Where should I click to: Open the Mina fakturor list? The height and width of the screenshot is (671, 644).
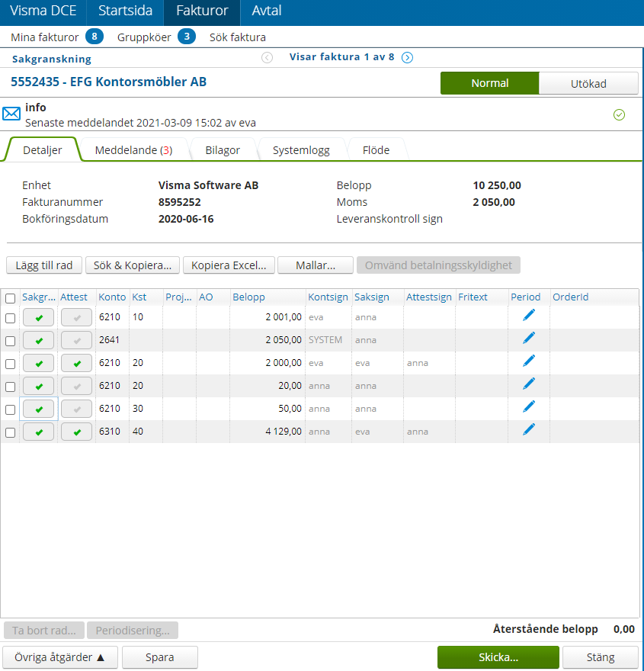click(x=44, y=37)
